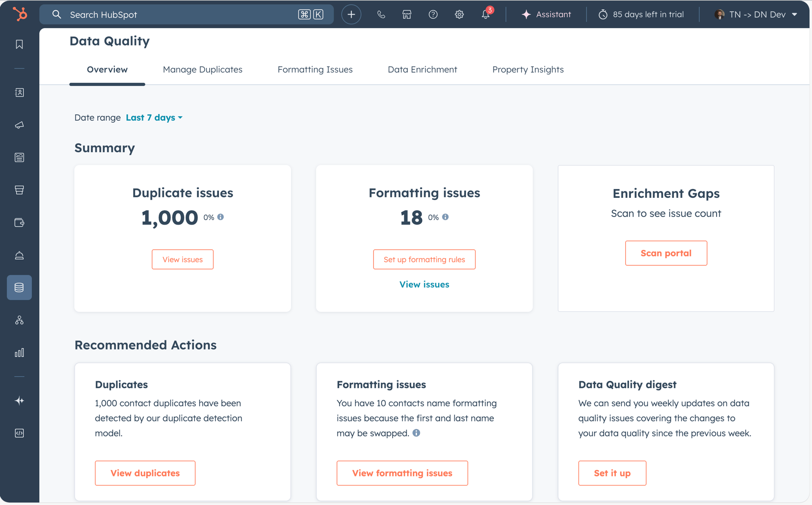The height and width of the screenshot is (505, 812).
Task: Open the Breeze AI sparkle icon in sidebar
Action: [19, 401]
